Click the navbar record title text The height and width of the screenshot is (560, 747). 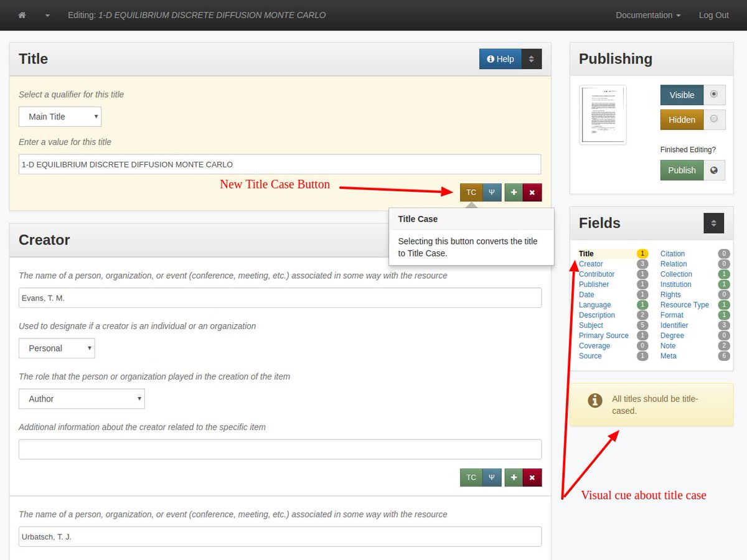pos(212,15)
